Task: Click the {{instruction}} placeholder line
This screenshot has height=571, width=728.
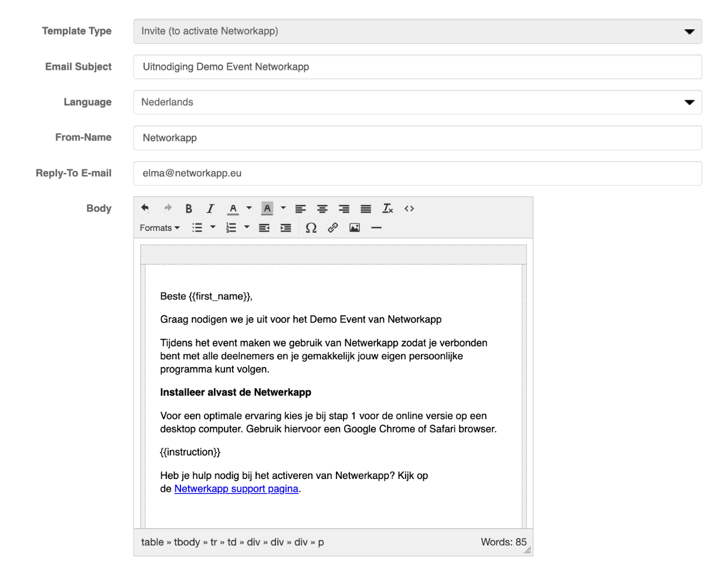Action: 190,452
